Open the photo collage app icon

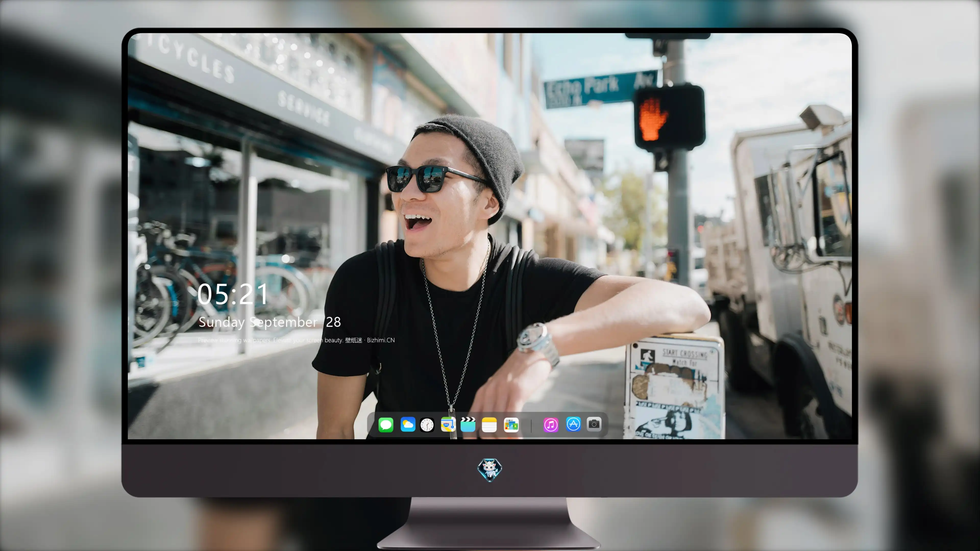coord(511,424)
